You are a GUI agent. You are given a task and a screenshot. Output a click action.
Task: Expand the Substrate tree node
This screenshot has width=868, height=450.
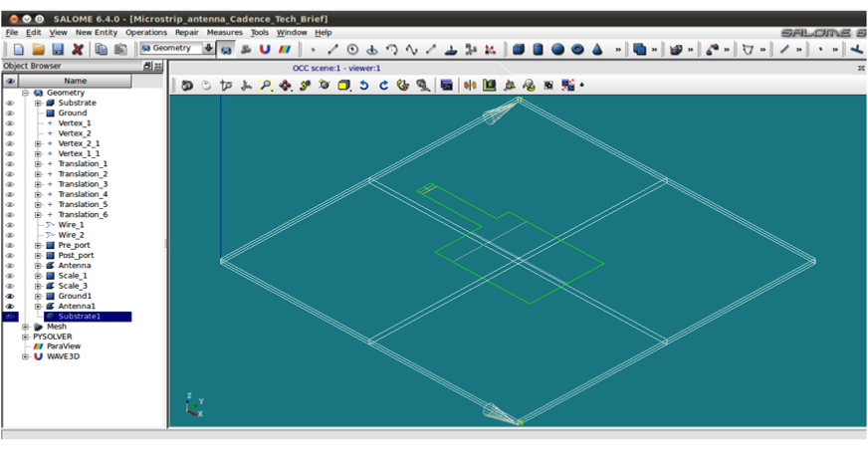[x=38, y=103]
